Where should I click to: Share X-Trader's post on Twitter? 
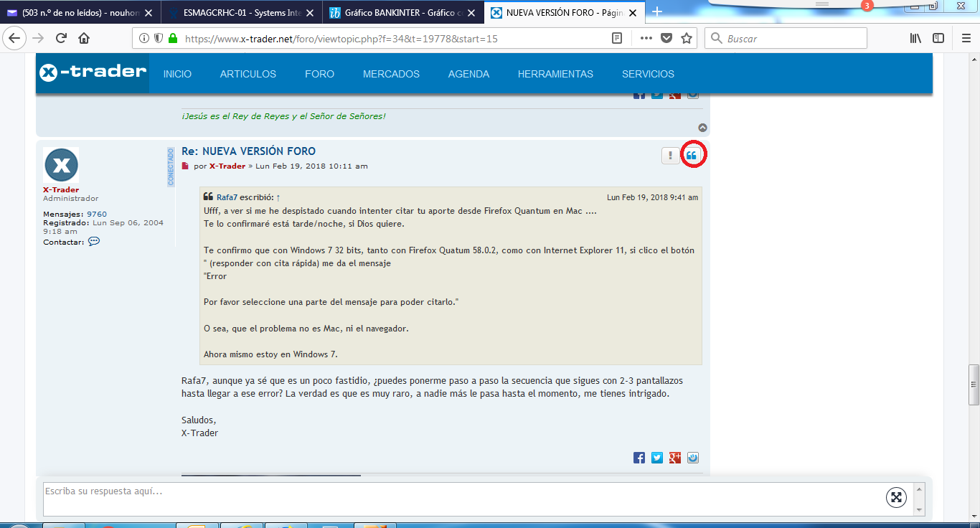point(657,457)
